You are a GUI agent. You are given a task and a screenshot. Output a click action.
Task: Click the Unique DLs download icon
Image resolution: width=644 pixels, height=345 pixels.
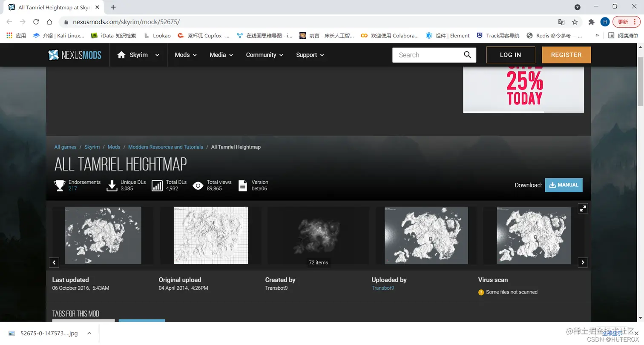coord(112,185)
